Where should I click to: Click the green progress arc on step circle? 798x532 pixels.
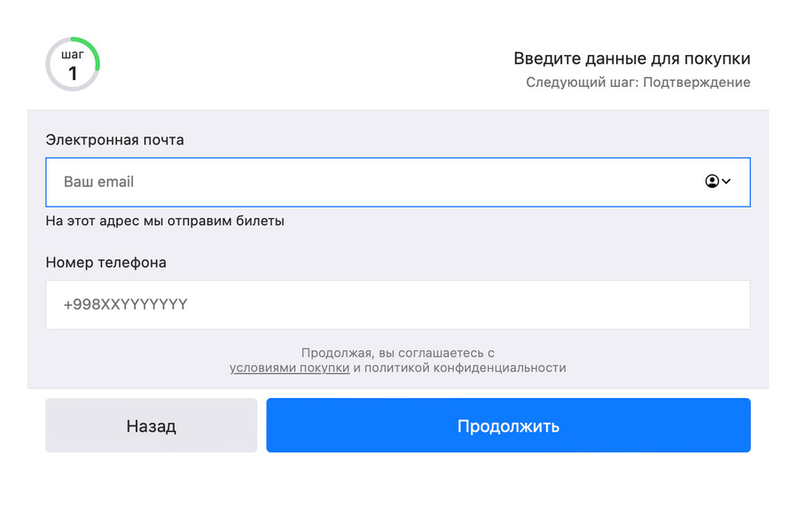point(90,51)
